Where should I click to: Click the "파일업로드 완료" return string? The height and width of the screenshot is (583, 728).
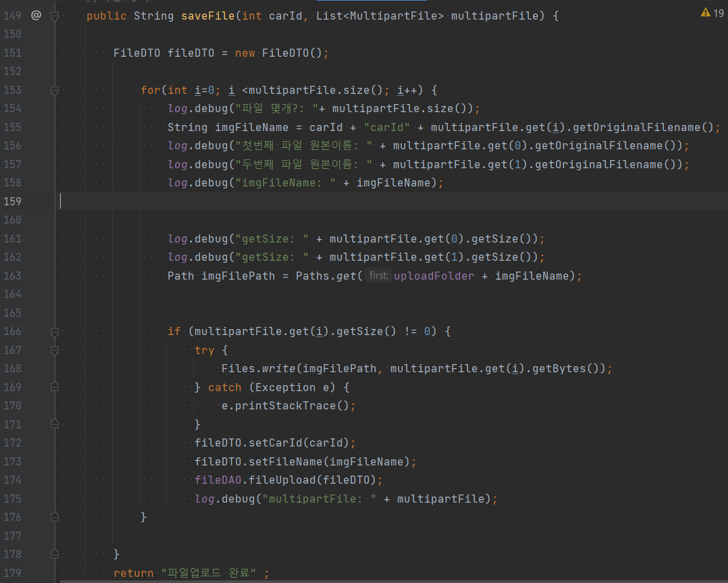[209, 573]
